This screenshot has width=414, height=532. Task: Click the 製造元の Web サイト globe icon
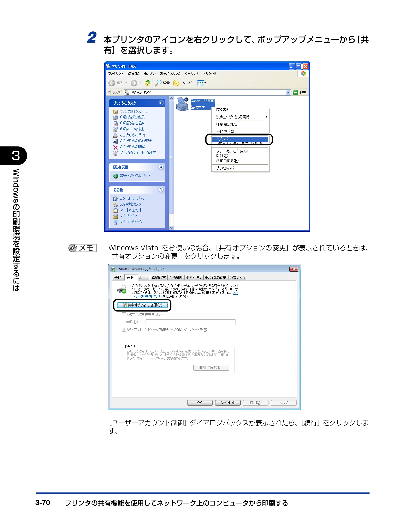tap(116, 176)
